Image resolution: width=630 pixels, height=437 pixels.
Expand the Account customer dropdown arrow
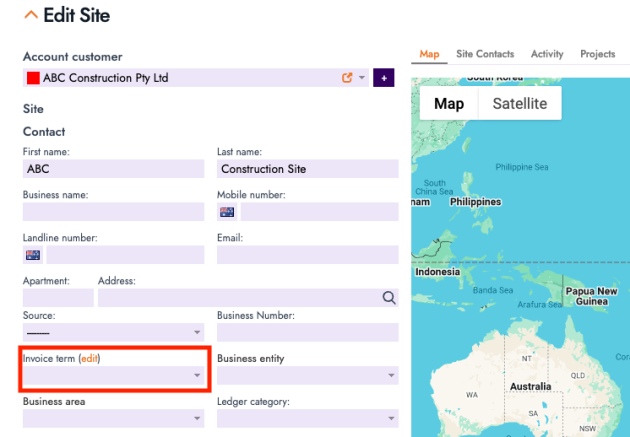point(362,78)
